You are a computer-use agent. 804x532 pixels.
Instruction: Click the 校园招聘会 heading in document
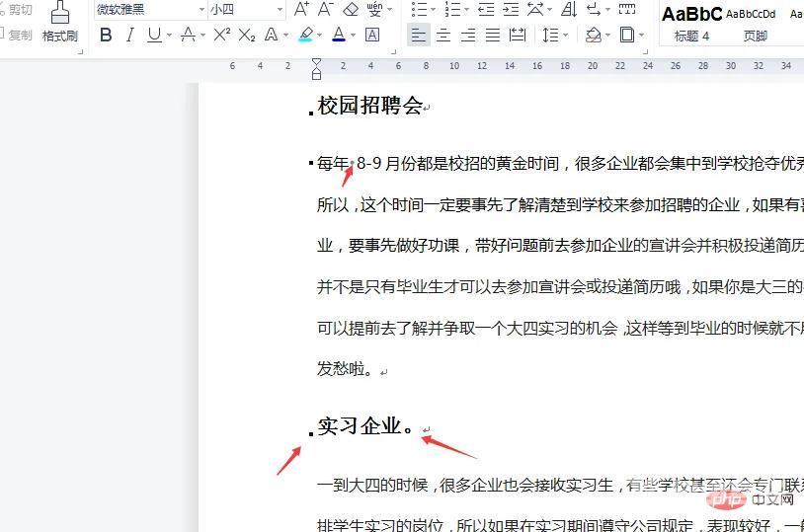point(370,106)
